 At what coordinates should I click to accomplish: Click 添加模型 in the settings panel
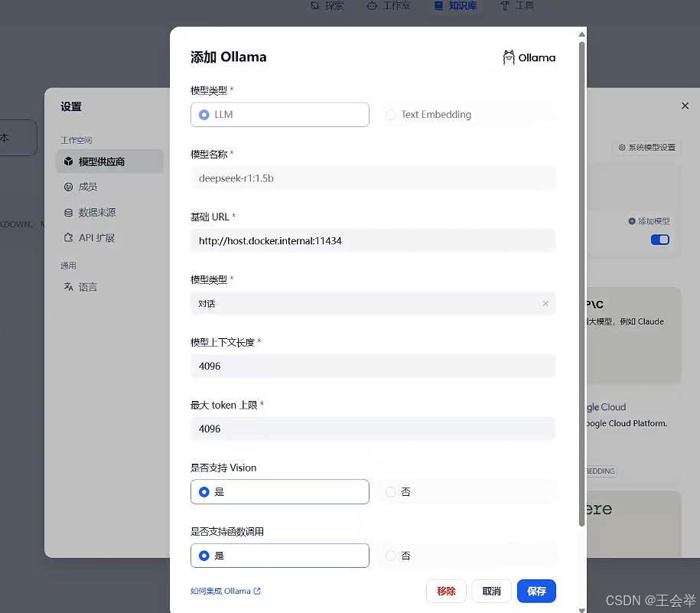click(649, 221)
